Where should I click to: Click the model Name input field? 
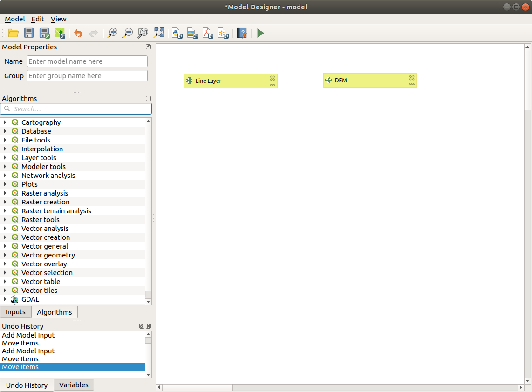click(87, 61)
